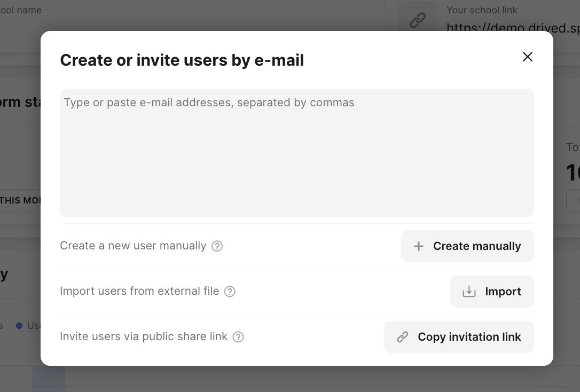Click the dialog title 'Create or invite users by e-mail'
580x392 pixels.
182,60
